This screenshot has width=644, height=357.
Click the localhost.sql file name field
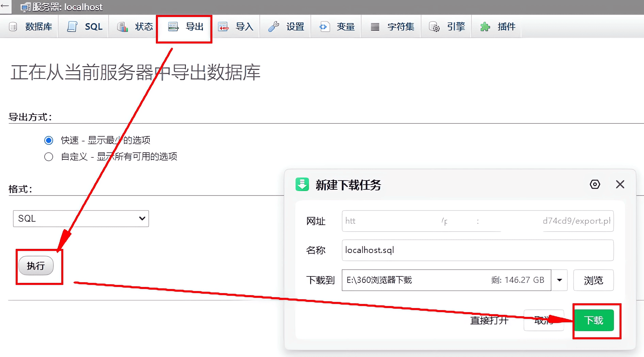click(477, 250)
